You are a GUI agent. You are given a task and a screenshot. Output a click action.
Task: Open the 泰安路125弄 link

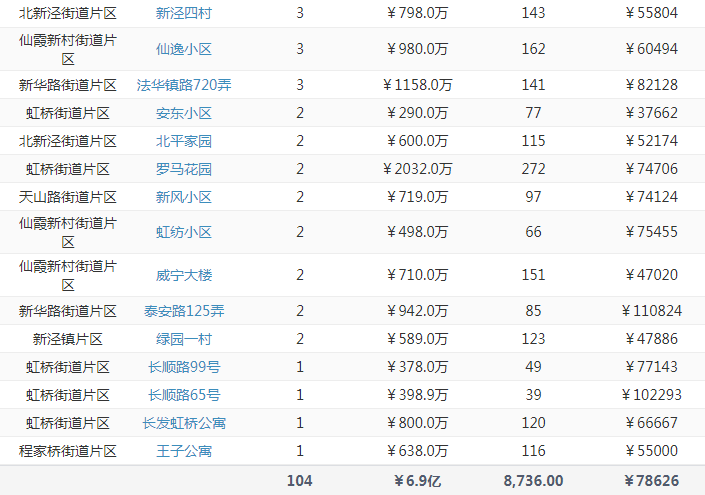(183, 311)
